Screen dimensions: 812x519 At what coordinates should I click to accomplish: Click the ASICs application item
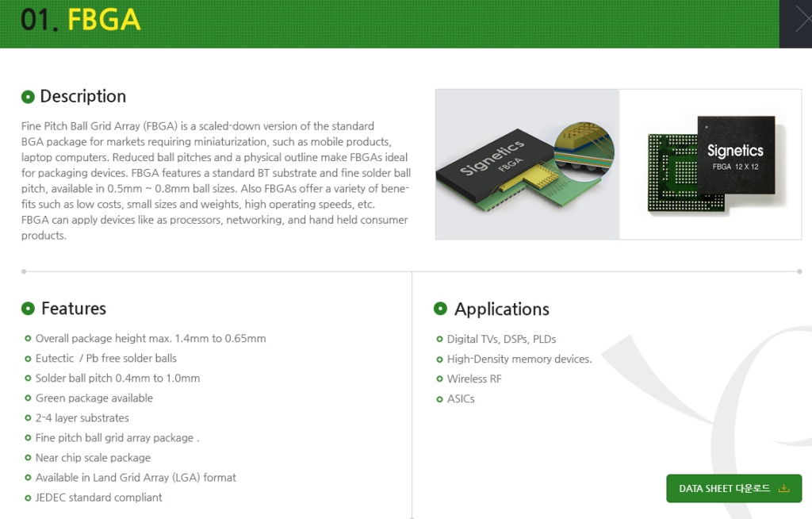pos(461,399)
